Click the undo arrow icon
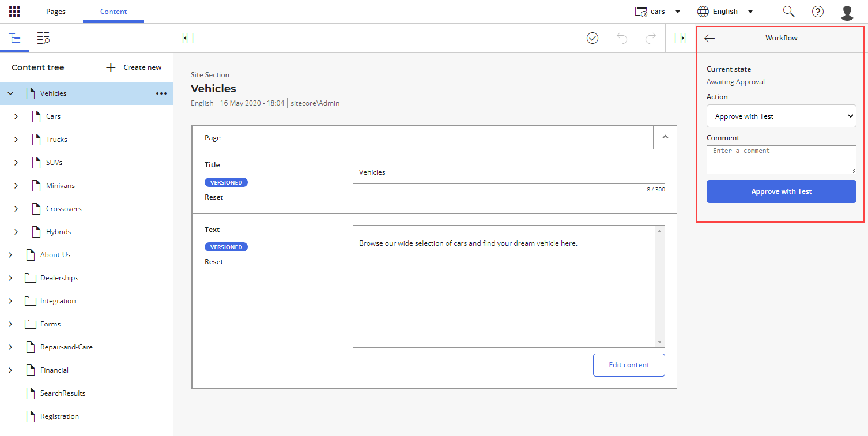 pos(622,38)
